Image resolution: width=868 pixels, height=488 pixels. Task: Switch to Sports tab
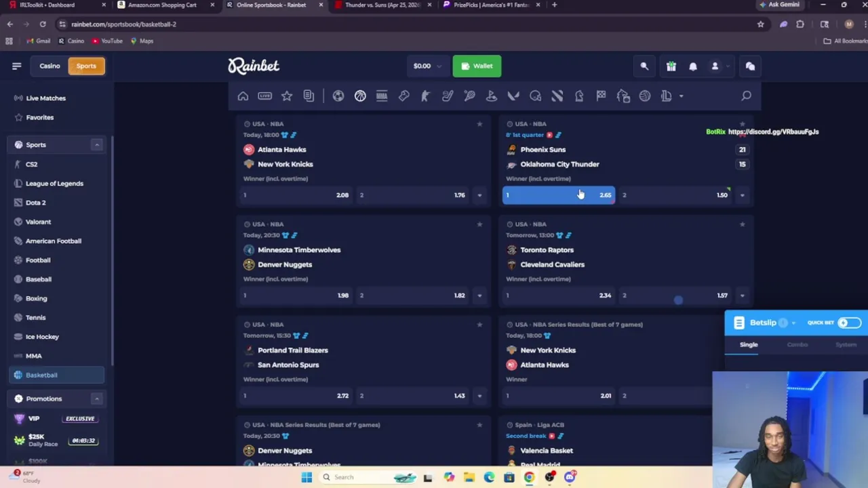tap(86, 66)
